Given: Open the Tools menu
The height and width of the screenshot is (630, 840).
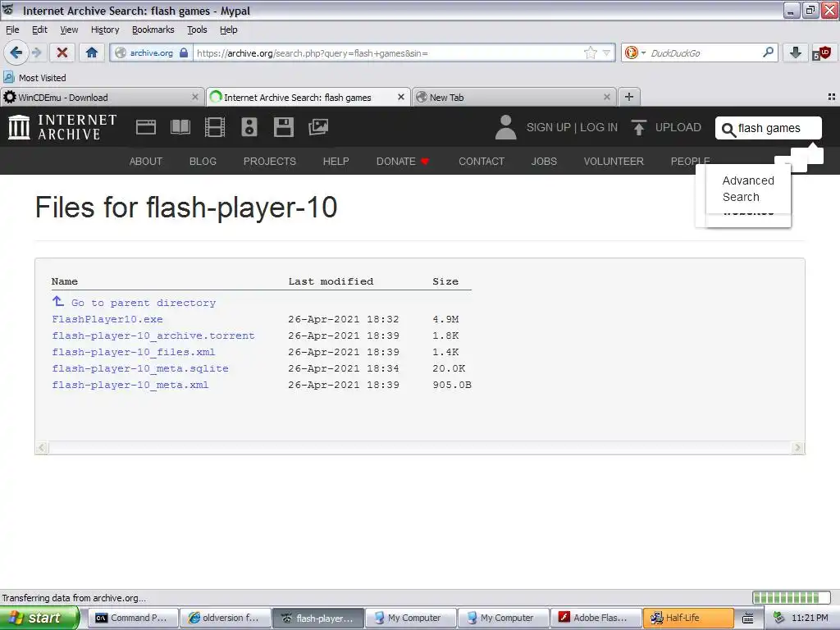Looking at the screenshot, I should coord(197,30).
